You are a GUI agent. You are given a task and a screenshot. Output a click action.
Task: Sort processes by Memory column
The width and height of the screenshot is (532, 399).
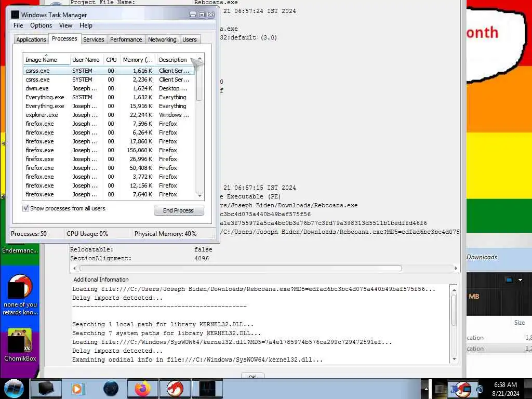(x=138, y=60)
